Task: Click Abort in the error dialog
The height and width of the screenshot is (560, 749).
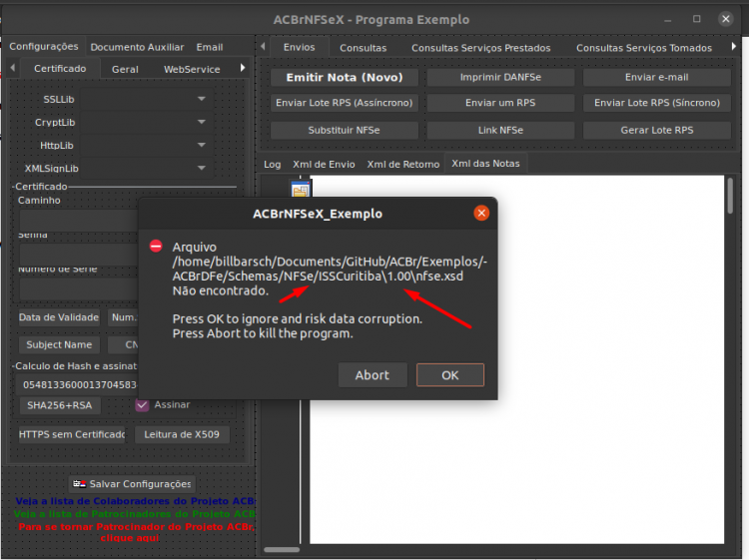Action: (373, 374)
